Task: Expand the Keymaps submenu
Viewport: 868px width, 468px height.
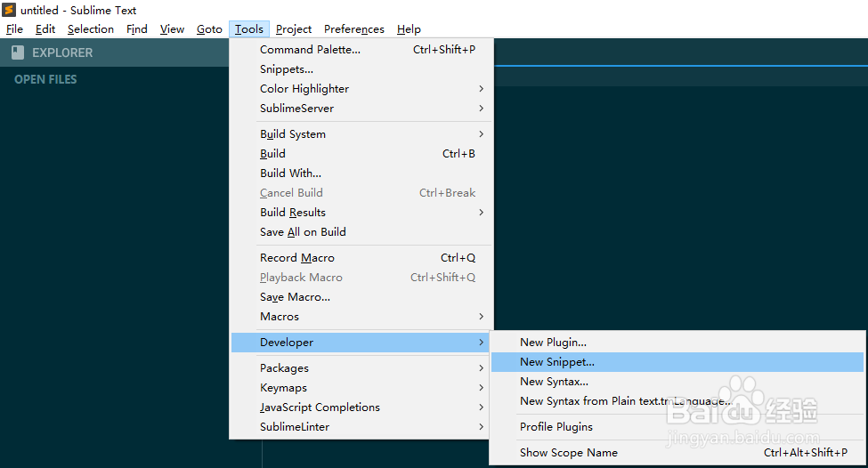Action: tap(361, 388)
